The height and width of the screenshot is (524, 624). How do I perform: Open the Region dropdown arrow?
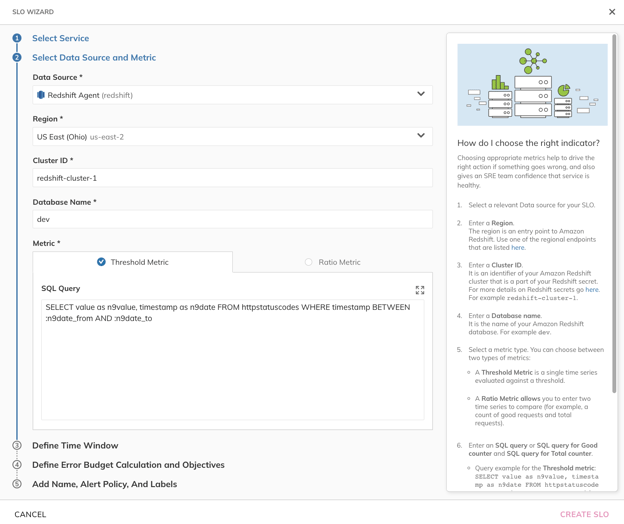pyautogui.click(x=421, y=135)
